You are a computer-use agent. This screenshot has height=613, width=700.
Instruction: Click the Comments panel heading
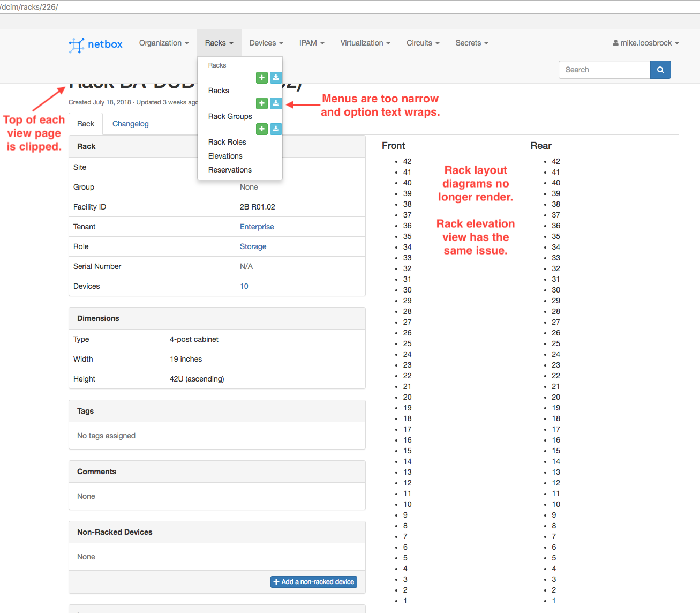[96, 472]
